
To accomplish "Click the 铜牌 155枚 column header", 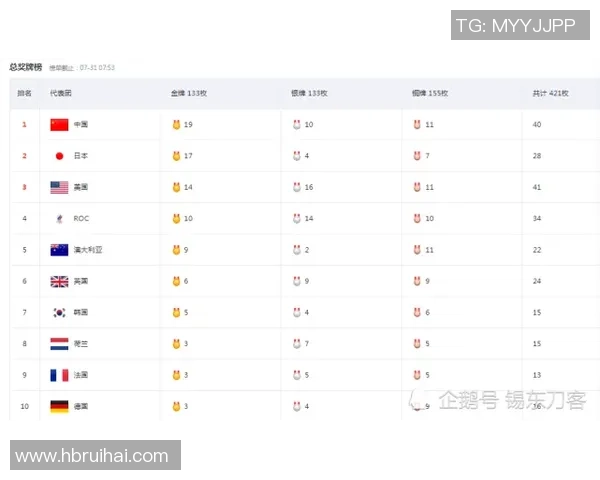I will (430, 93).
